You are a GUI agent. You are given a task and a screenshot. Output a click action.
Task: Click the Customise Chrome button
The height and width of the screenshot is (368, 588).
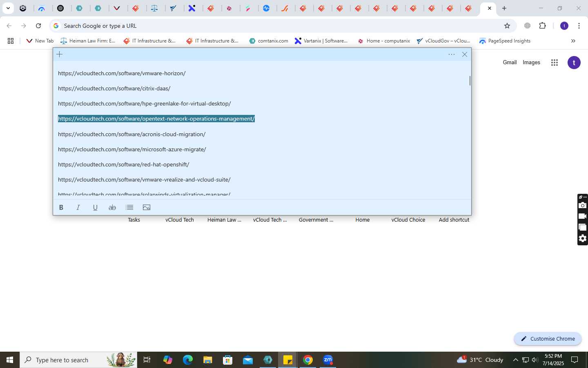548,339
